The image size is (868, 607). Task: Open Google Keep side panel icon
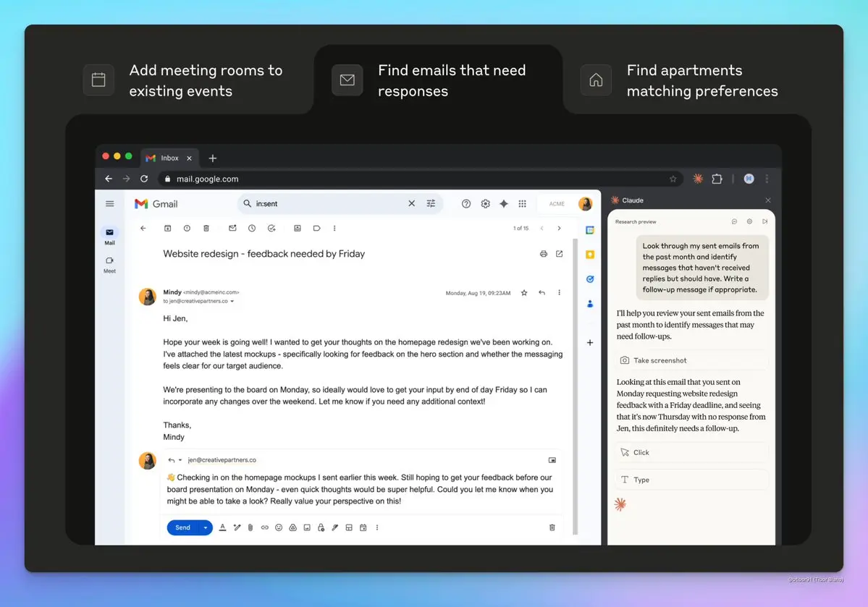coord(590,255)
